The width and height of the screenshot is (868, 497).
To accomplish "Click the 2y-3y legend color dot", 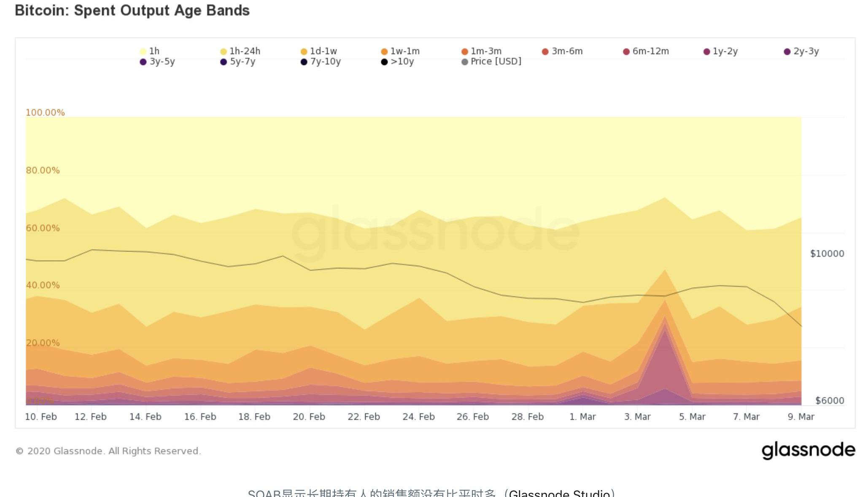I will 787,51.
